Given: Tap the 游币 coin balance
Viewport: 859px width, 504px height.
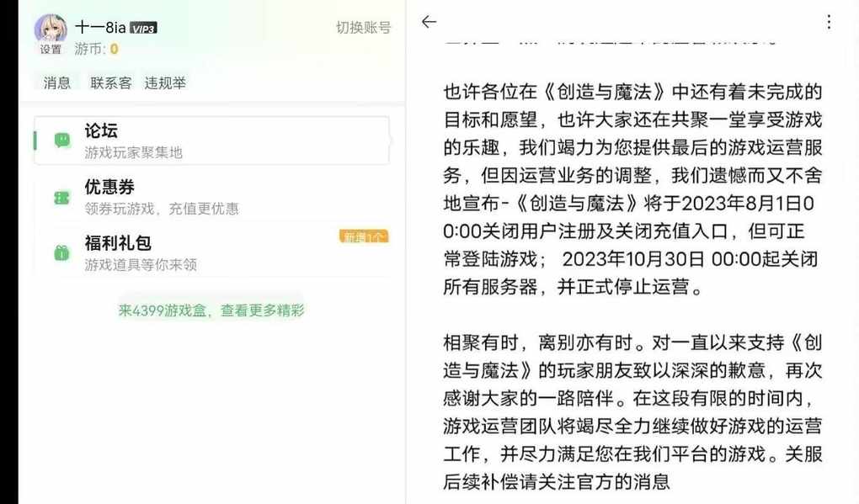Looking at the screenshot, I should 96,50.
